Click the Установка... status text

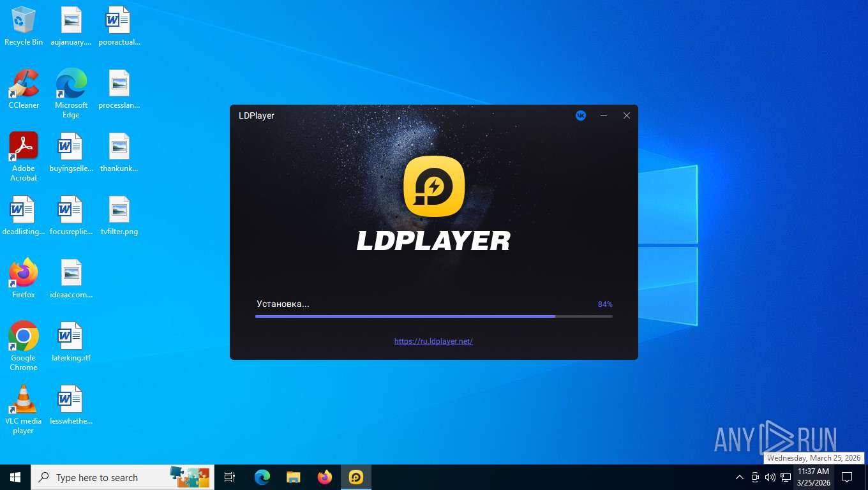[283, 304]
